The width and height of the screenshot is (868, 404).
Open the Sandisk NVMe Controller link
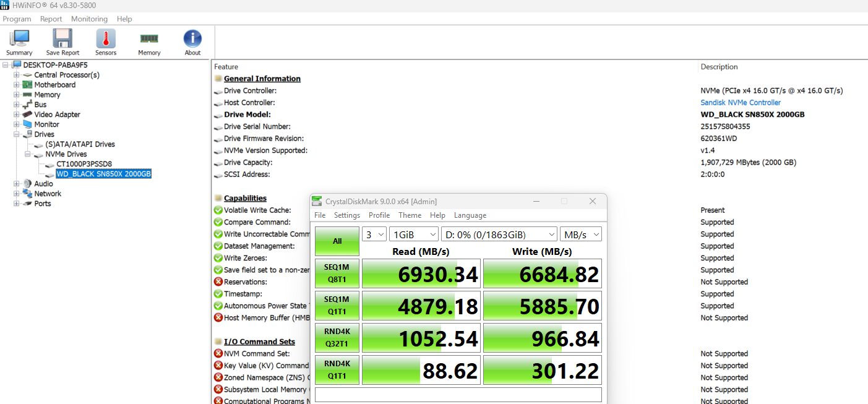click(x=741, y=103)
